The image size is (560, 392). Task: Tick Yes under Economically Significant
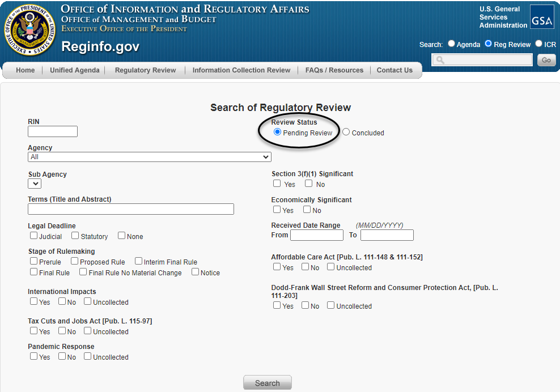pyautogui.click(x=277, y=210)
